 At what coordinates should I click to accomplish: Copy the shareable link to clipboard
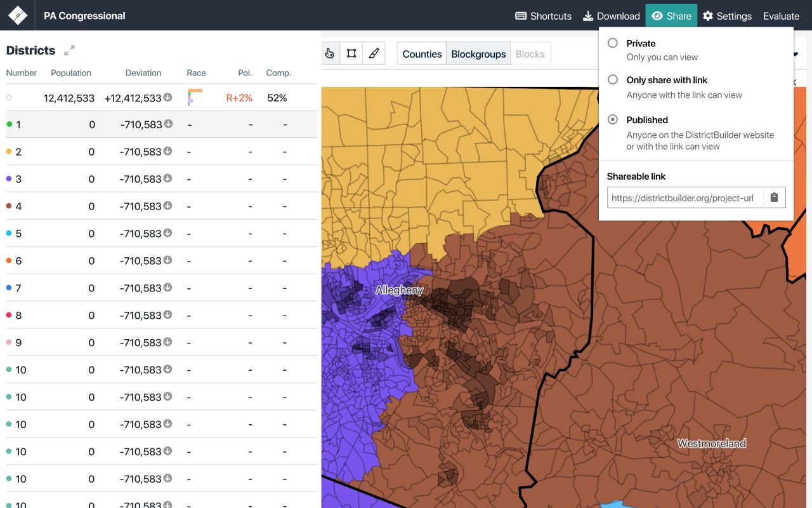click(774, 197)
